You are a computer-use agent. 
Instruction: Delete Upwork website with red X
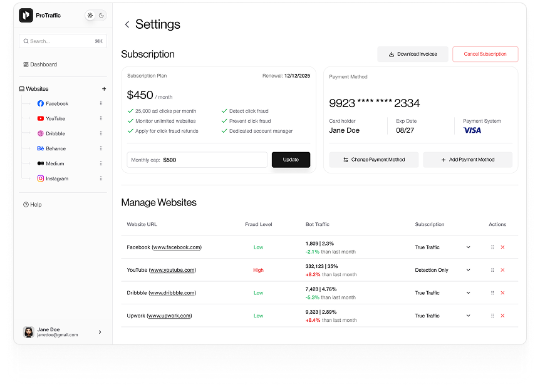pos(503,316)
